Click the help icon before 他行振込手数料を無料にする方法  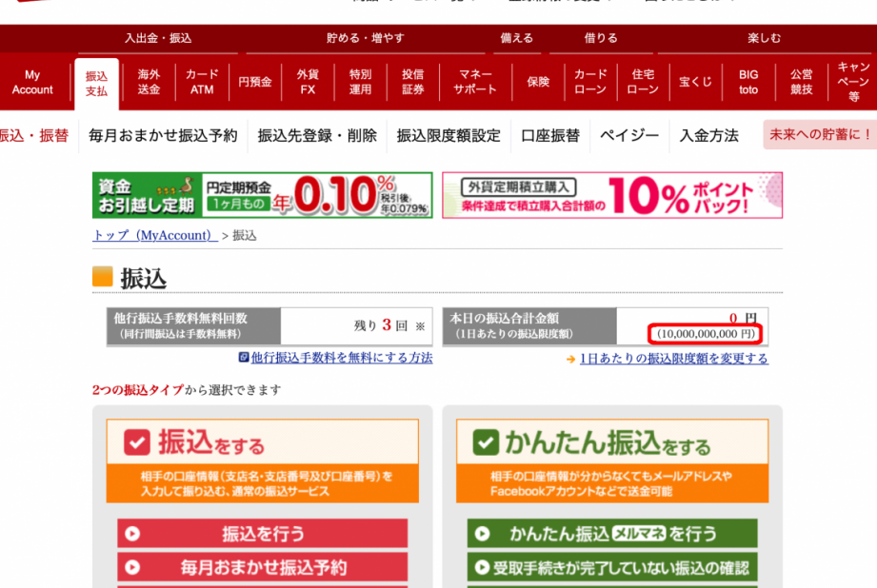pos(244,358)
